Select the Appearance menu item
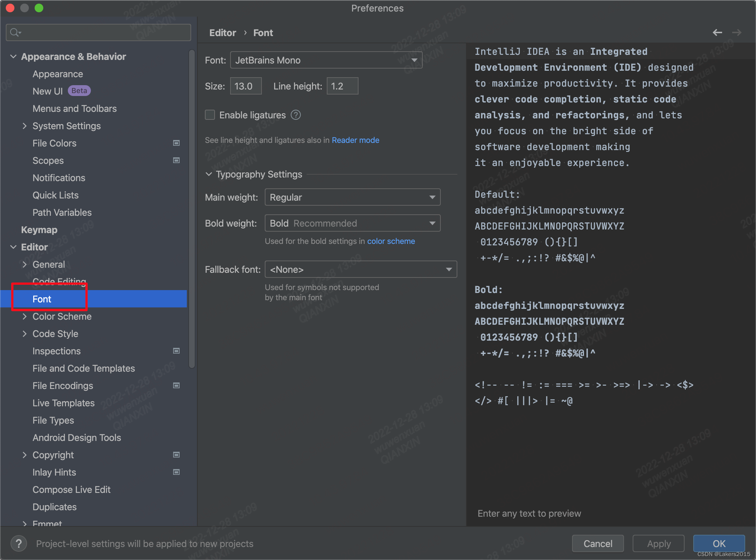Screen dimensions: 756x560 click(58, 74)
